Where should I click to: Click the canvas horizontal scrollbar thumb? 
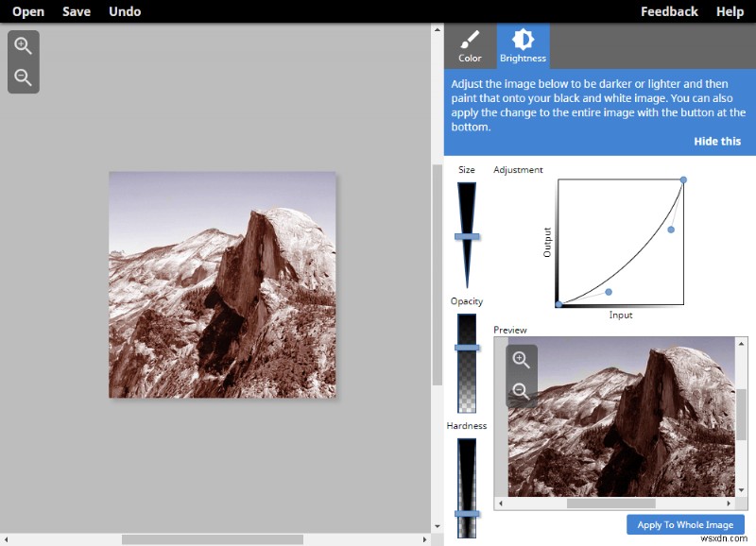213,539
